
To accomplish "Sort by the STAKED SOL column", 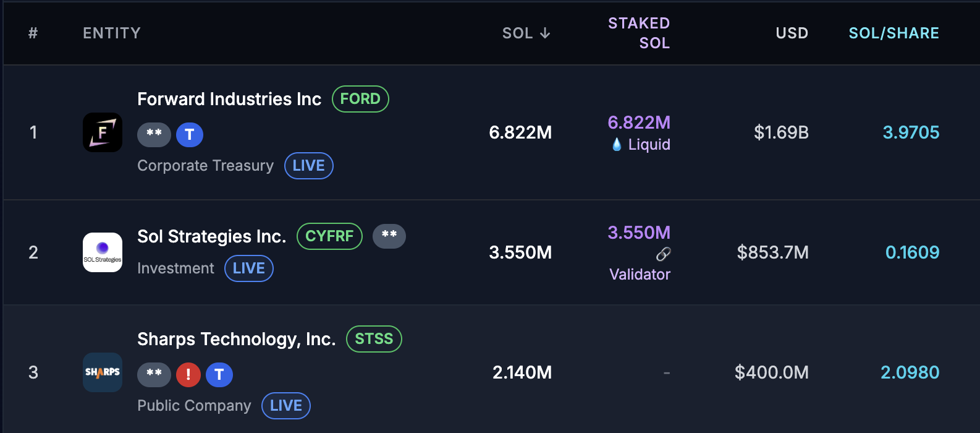I will click(639, 33).
